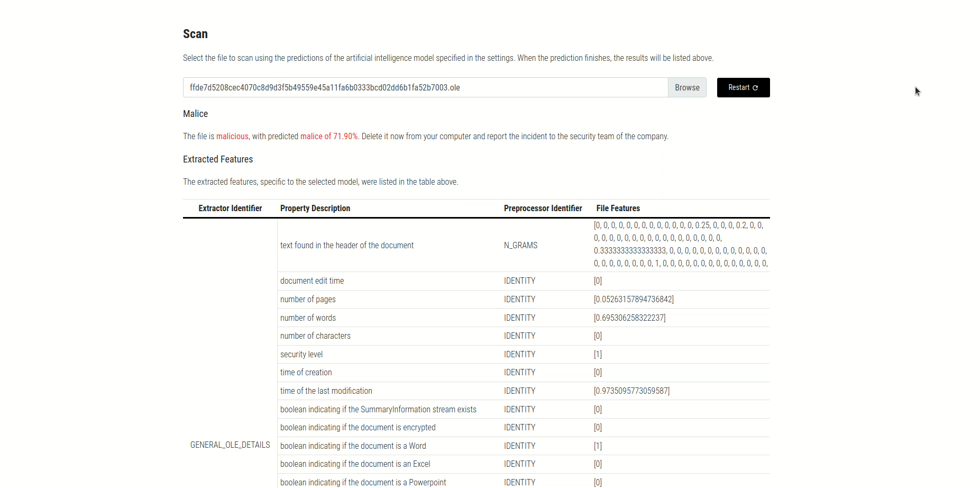
Task: Click the 'number of characters' property
Action: pyautogui.click(x=315, y=336)
